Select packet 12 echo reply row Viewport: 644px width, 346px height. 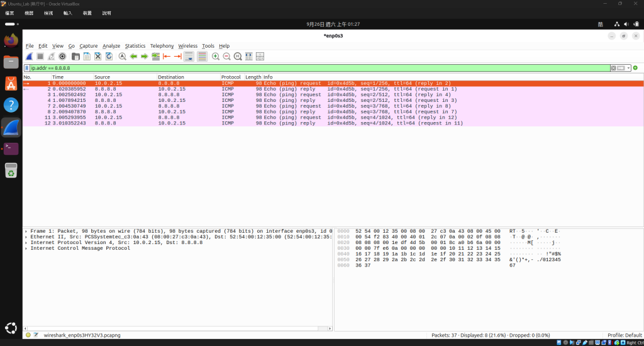333,123
